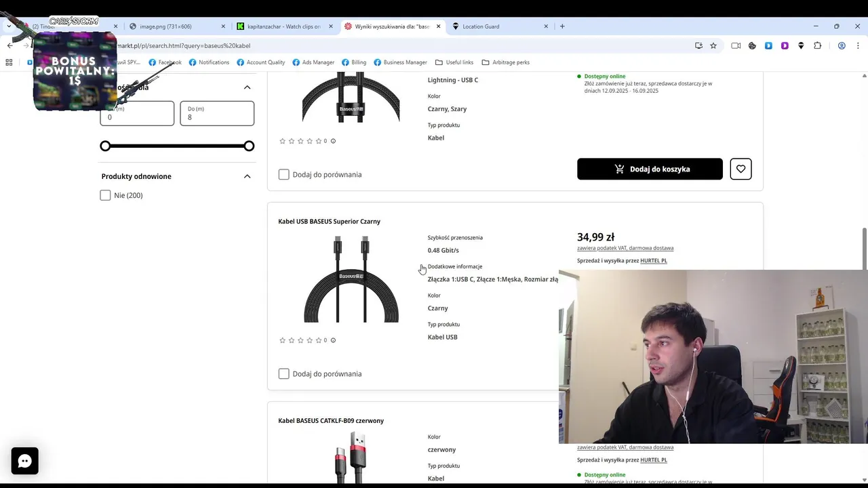Check Dodaj do porównania for Superior Czarny
The height and width of the screenshot is (488, 868).
coord(283,373)
